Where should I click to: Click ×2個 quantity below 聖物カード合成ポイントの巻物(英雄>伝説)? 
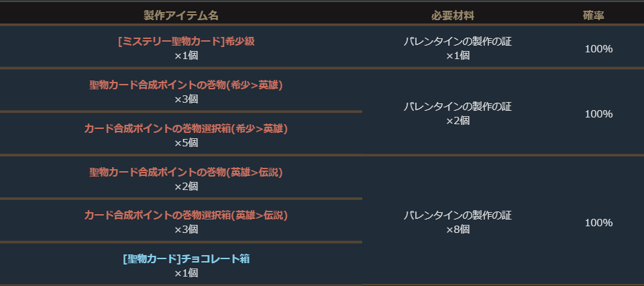[x=186, y=186]
